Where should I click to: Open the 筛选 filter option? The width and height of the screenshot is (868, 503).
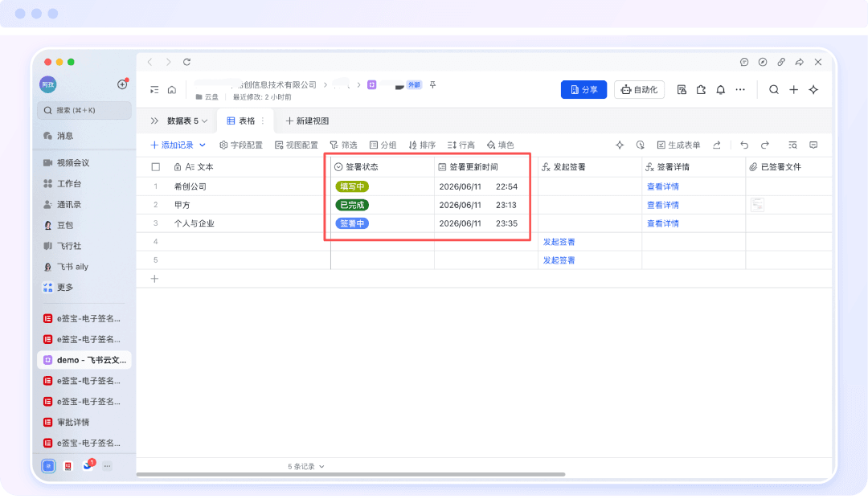(x=343, y=145)
